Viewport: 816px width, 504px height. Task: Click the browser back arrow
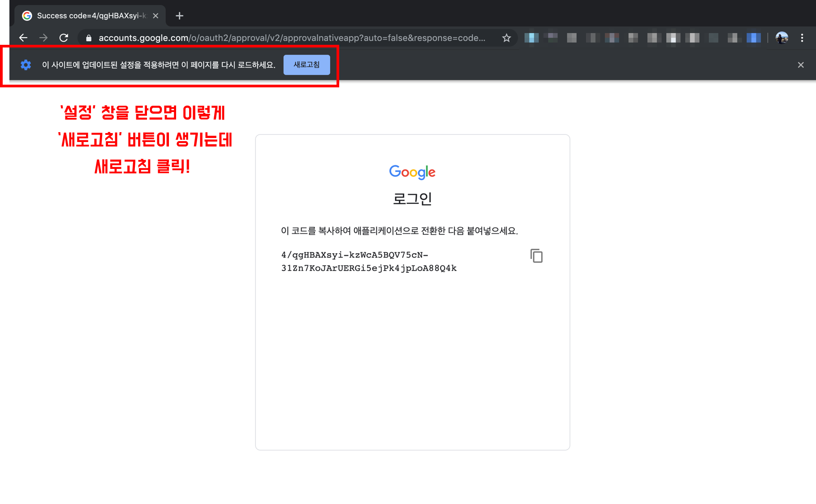click(23, 38)
